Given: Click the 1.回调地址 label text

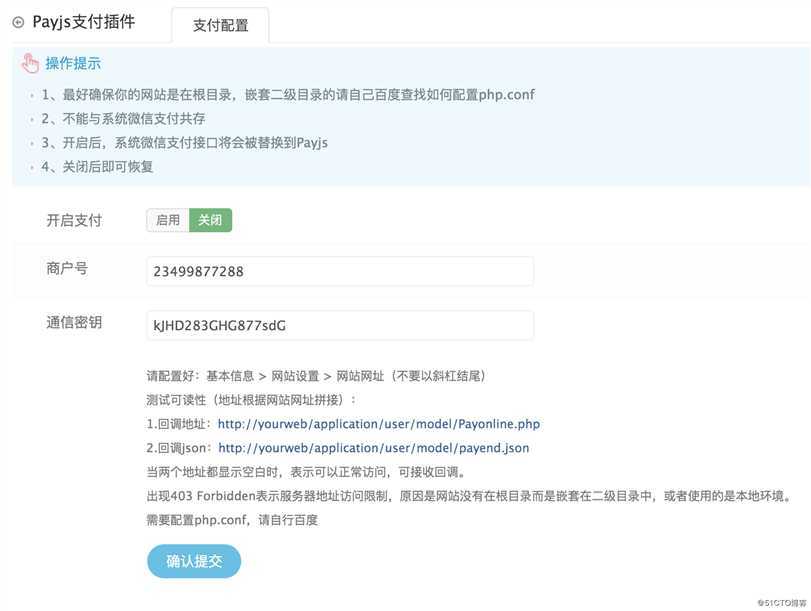Looking at the screenshot, I should [x=179, y=424].
